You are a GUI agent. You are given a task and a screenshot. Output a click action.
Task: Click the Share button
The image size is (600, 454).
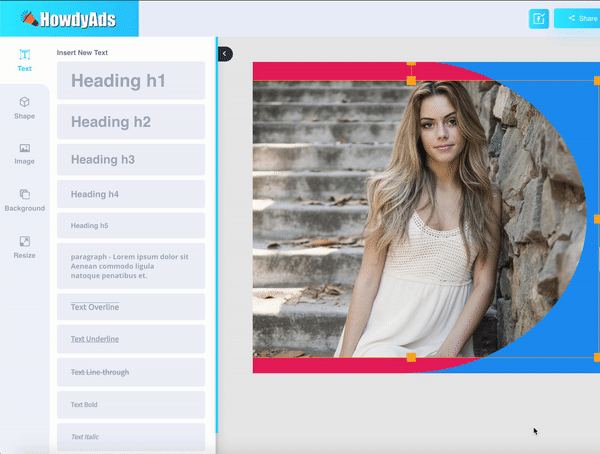tap(579, 18)
